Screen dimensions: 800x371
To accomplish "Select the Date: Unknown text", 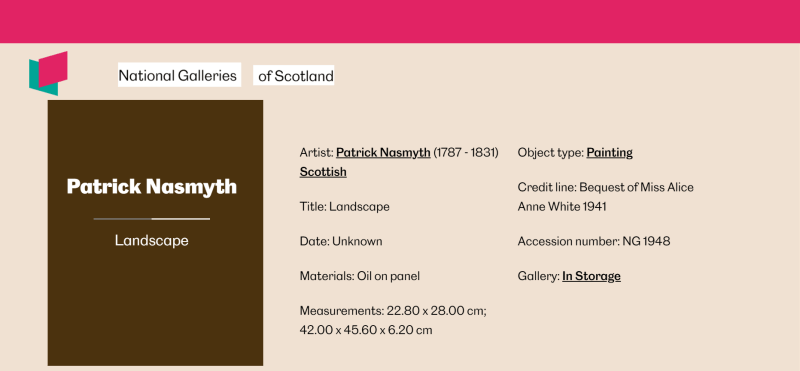I will [341, 241].
